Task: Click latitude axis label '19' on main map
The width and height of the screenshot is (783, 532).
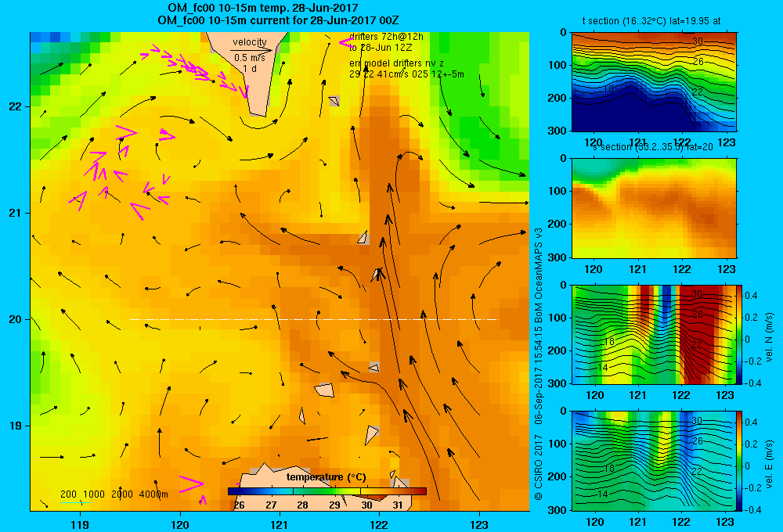Action: [x=15, y=426]
